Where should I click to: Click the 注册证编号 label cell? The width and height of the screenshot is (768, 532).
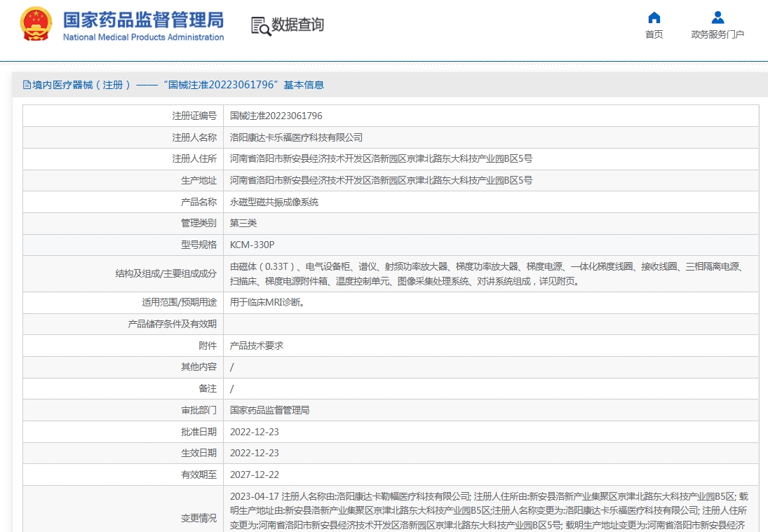(123, 116)
